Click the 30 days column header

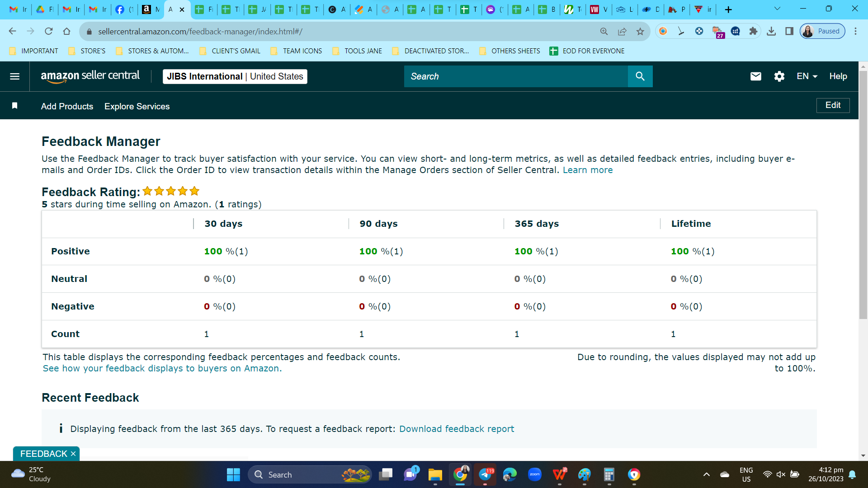coord(223,224)
